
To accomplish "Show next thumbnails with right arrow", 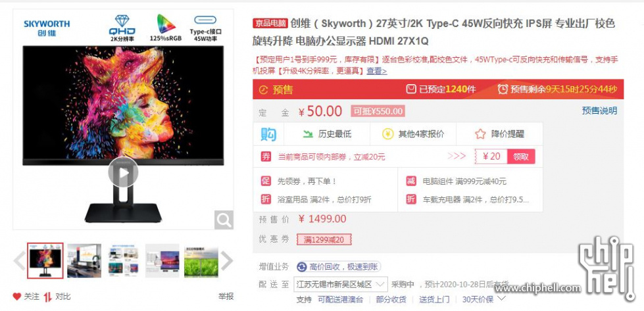I will pos(227,260).
